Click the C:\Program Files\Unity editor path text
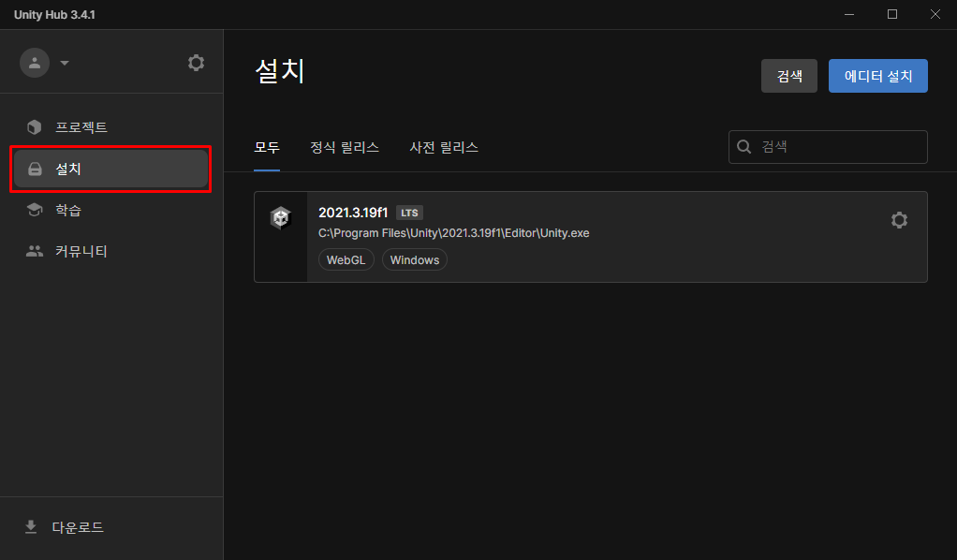957x560 pixels. click(453, 233)
